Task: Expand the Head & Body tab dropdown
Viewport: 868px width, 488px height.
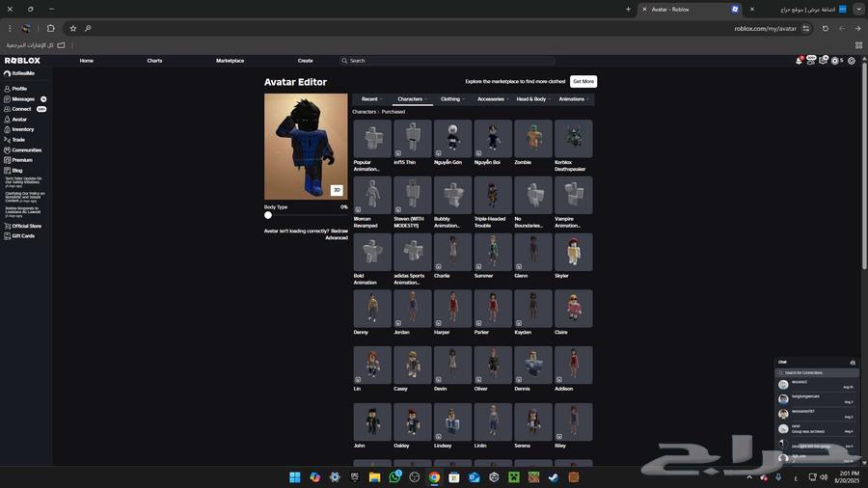Action: tap(533, 99)
